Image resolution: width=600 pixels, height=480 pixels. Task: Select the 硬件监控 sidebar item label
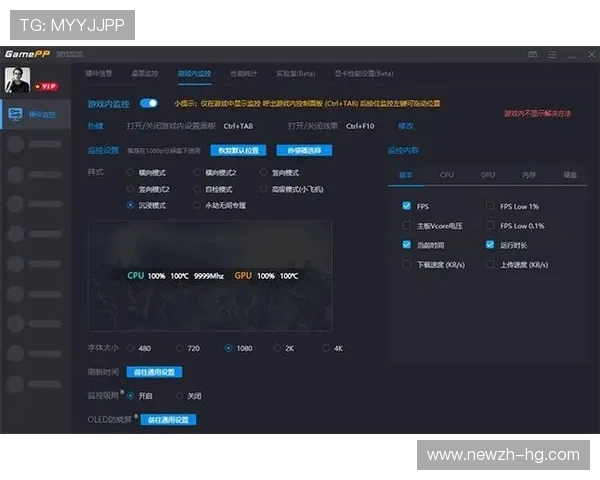(42, 114)
